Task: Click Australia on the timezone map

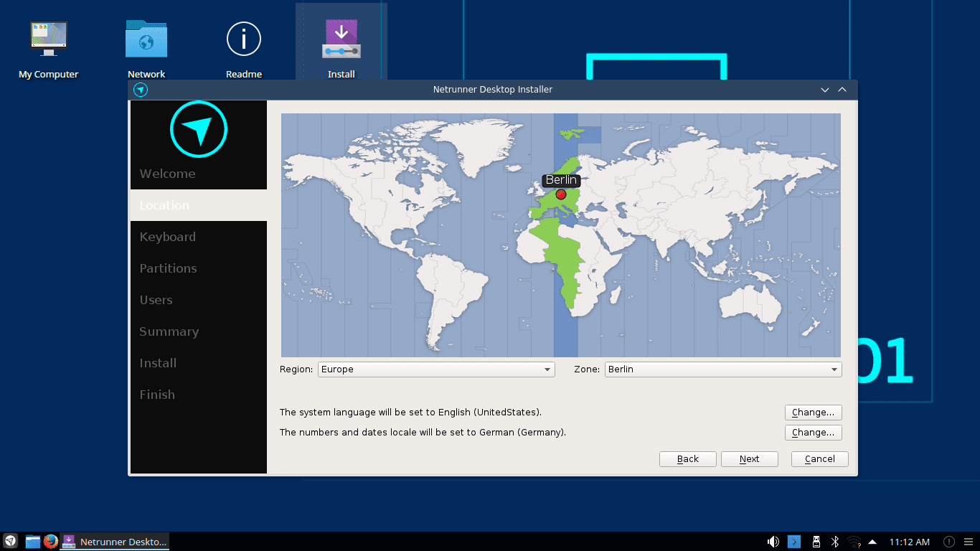Action: click(751, 303)
